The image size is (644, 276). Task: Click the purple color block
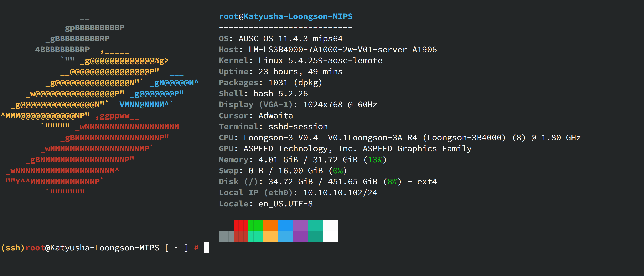tap(300, 225)
